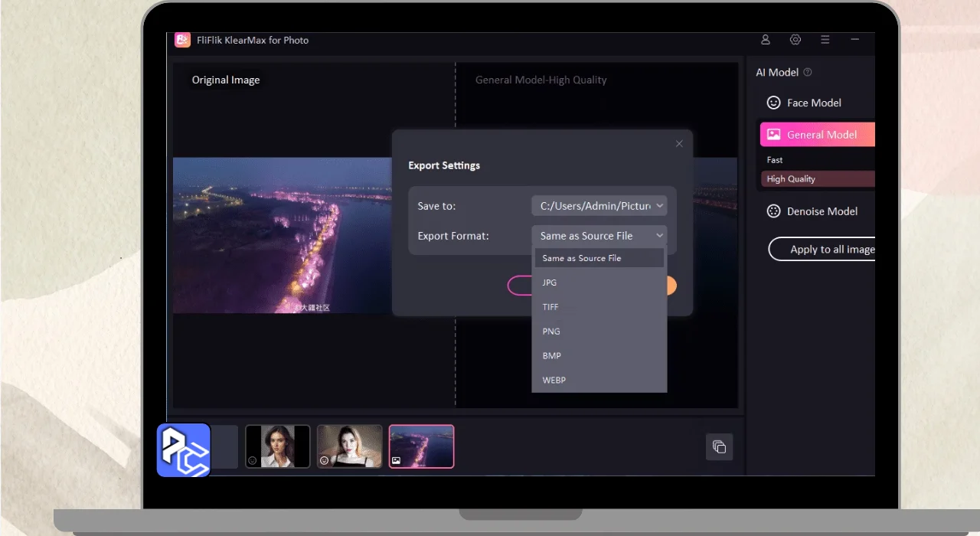Screen dimensions: 980x536
Task: Collapse the Export Format dropdown
Action: click(599, 236)
